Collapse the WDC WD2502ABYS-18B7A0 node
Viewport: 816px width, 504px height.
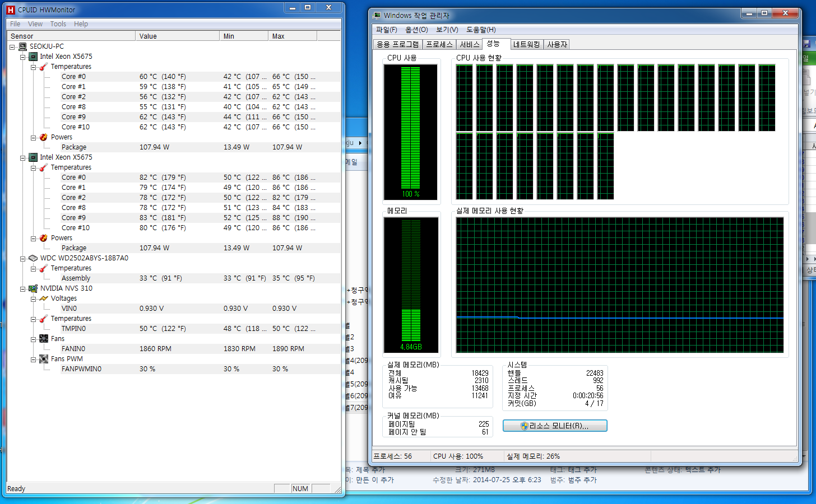click(x=23, y=259)
